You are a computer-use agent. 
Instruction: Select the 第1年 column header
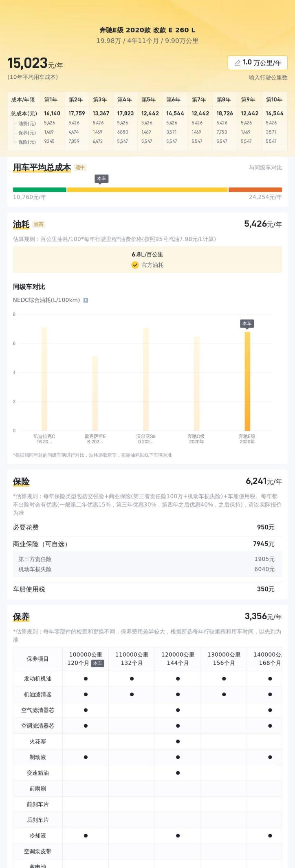(x=51, y=100)
